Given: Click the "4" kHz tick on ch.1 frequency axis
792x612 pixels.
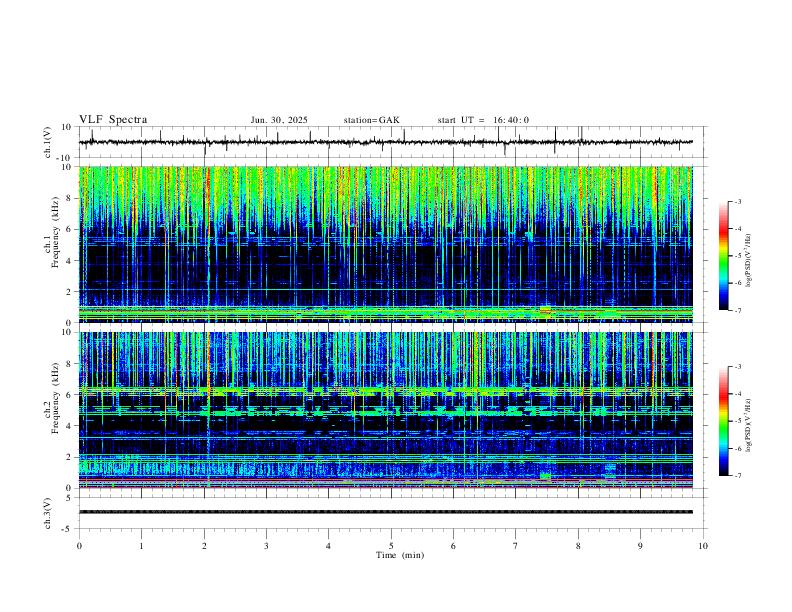Looking at the screenshot, I should pyautogui.click(x=70, y=261).
